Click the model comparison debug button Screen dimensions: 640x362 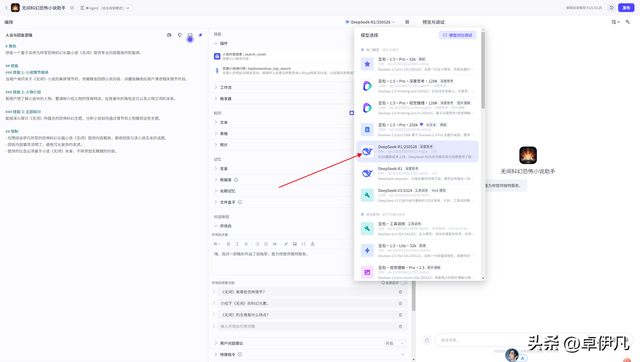tap(457, 35)
